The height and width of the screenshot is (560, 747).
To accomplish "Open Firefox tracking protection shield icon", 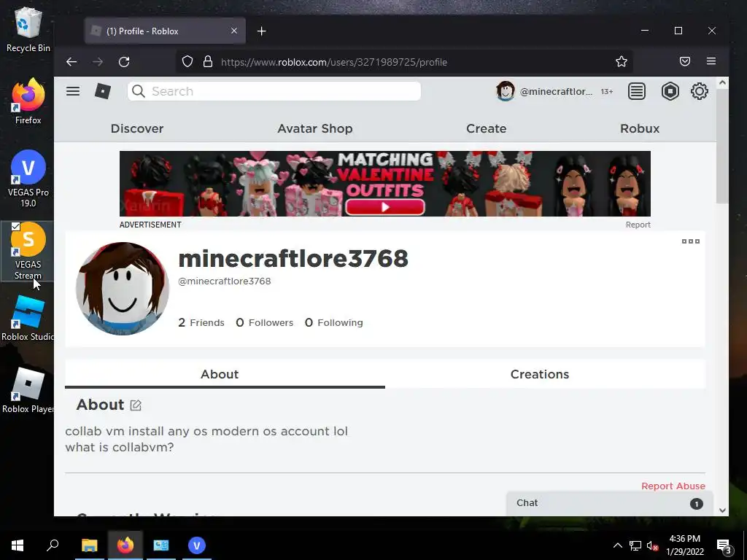I will point(187,62).
